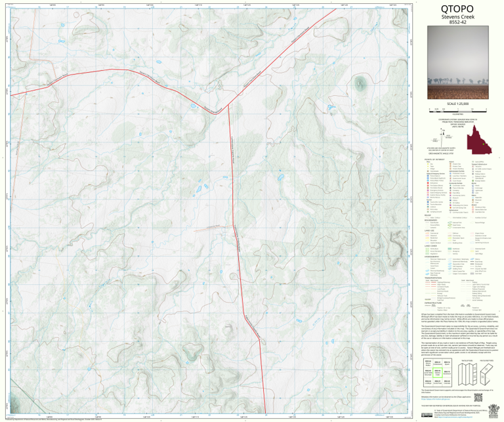Click the Queensland state locator map

479,140
